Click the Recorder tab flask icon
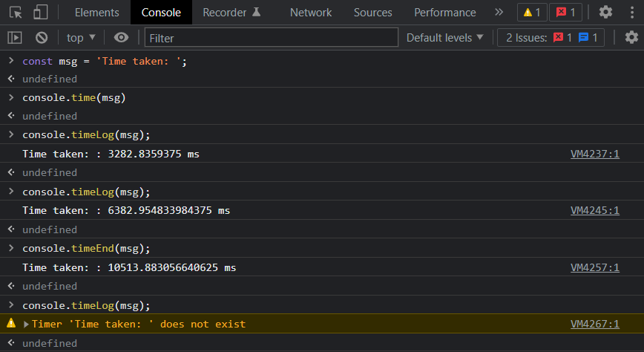Viewport: 644px width, 352px height. point(256,12)
